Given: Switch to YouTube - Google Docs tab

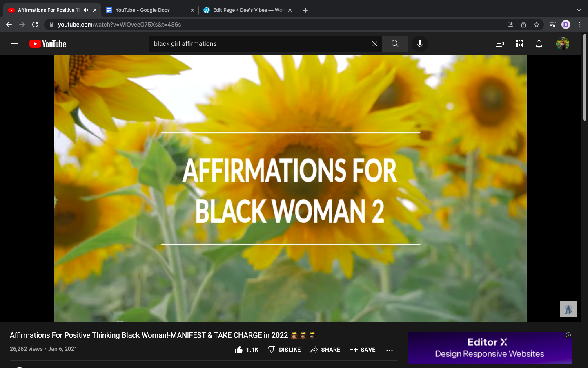Looking at the screenshot, I should coord(143,10).
